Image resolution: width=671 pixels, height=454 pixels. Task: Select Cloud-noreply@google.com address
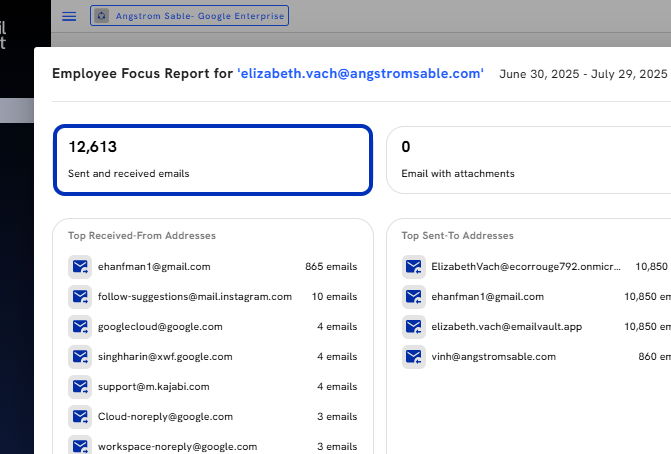tap(165, 417)
